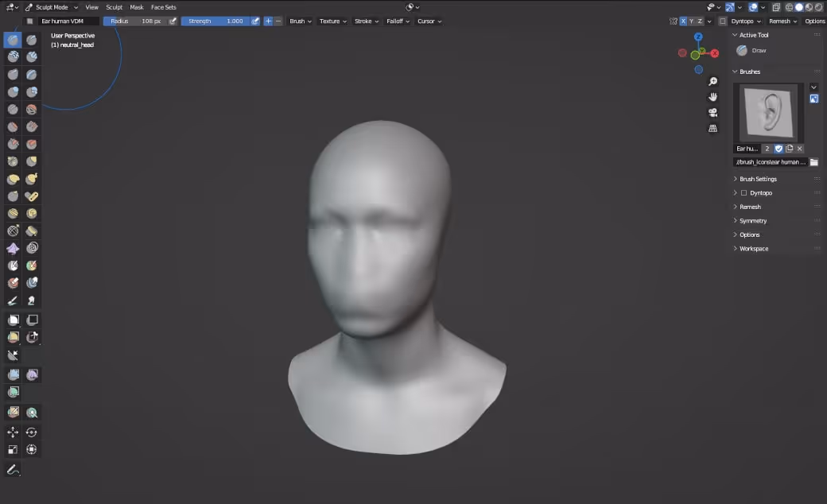The height and width of the screenshot is (504, 827).
Task: Toggle Y axis symmetry in the header
Action: point(692,21)
